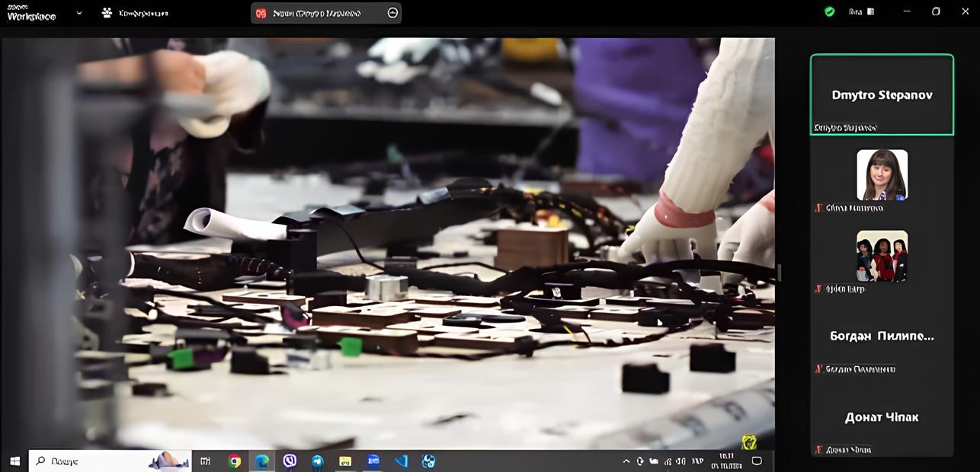This screenshot has width=980, height=472.
Task: Open Microsoft Edge from the taskbar
Action: click(262, 461)
